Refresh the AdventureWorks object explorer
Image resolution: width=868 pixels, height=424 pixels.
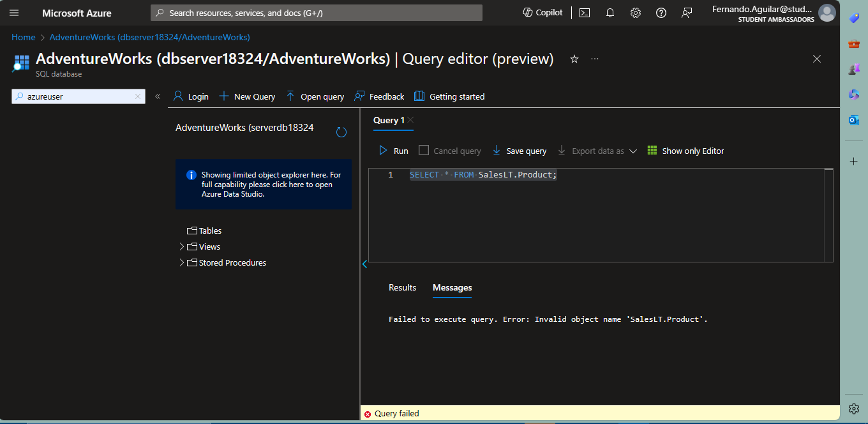coord(341,131)
